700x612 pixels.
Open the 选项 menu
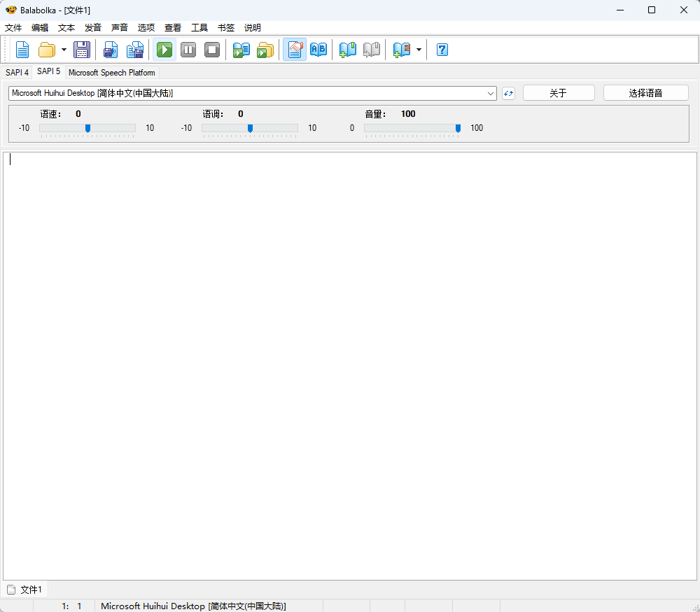(146, 28)
